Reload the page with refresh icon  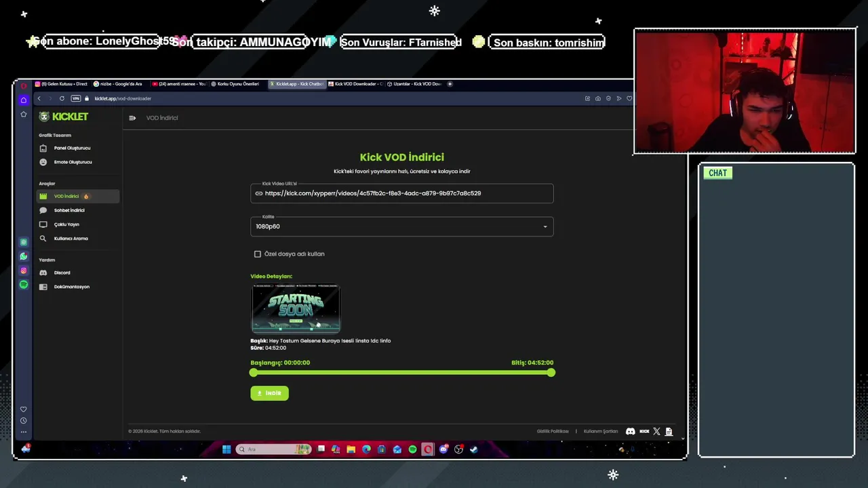tap(62, 98)
